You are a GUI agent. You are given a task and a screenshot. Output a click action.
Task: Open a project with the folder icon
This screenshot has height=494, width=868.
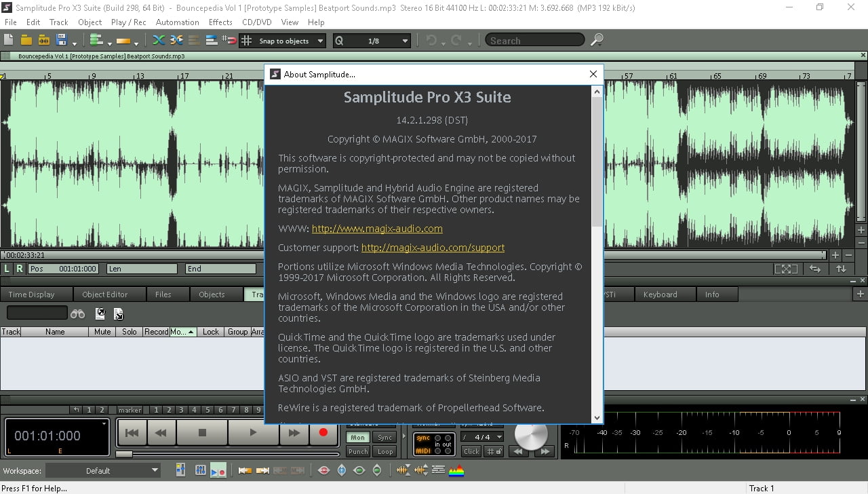[26, 41]
